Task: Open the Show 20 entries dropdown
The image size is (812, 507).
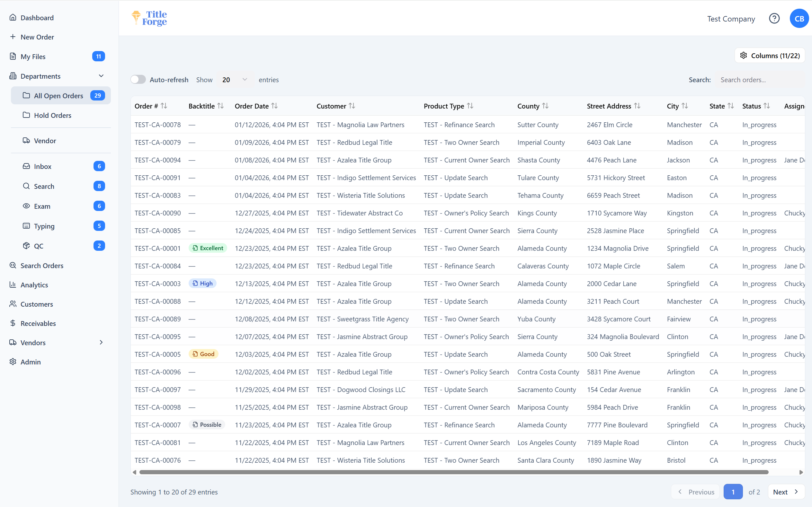Action: [235, 80]
